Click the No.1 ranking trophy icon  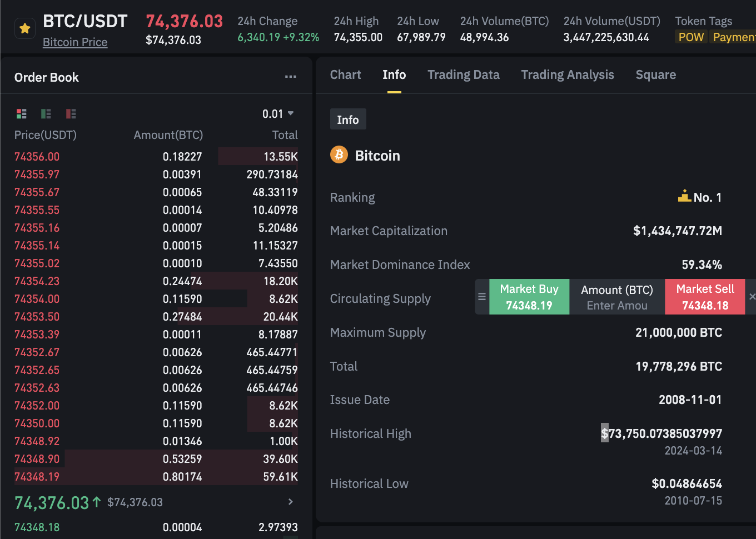click(x=684, y=196)
